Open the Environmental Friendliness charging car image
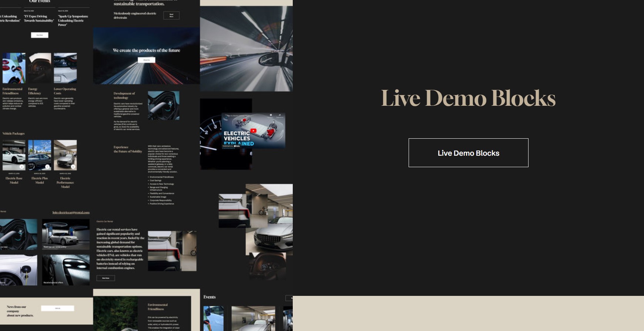The height and width of the screenshot is (331, 644). (x=14, y=68)
